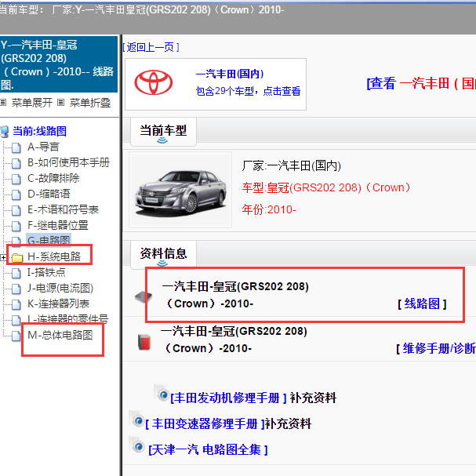This screenshot has height=476, width=476.
Task: Open D-缩略语 in the tree
Action: (49, 194)
